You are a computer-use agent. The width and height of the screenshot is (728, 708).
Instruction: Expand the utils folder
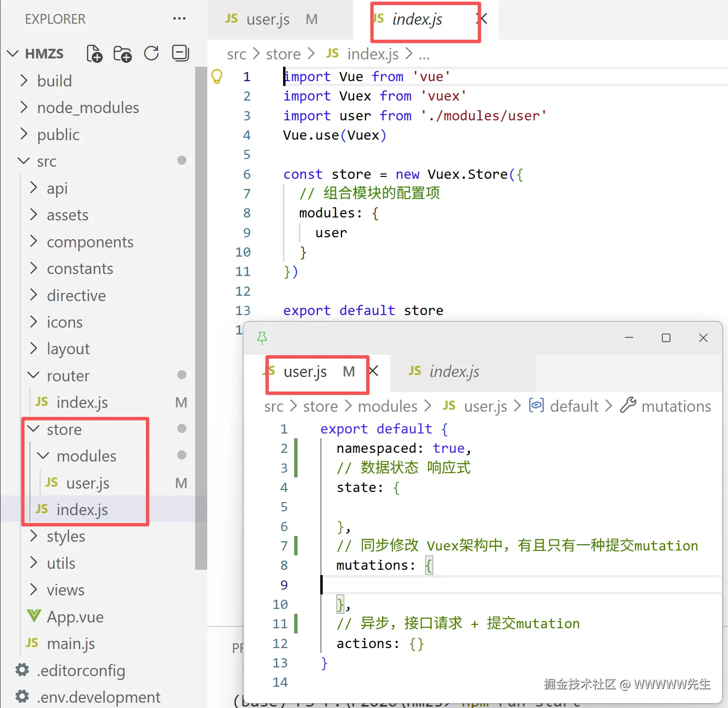coord(33,563)
